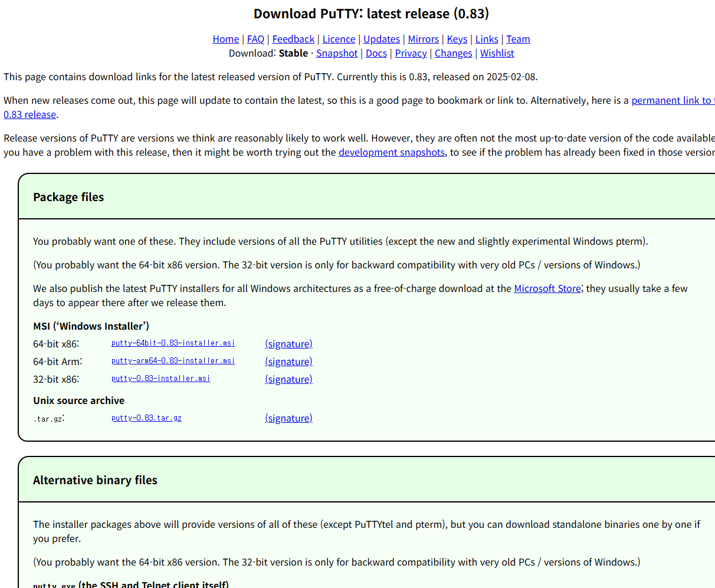Download putty-0.83.tar.gz source archive

point(146,418)
